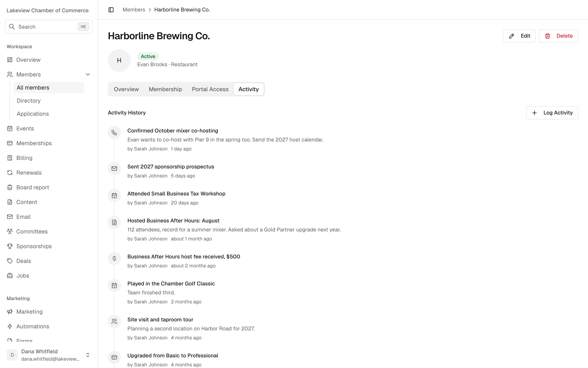The height and width of the screenshot is (368, 588).
Task: Click 'Upgraded from Basic to Professional' entry
Action: [x=173, y=356]
